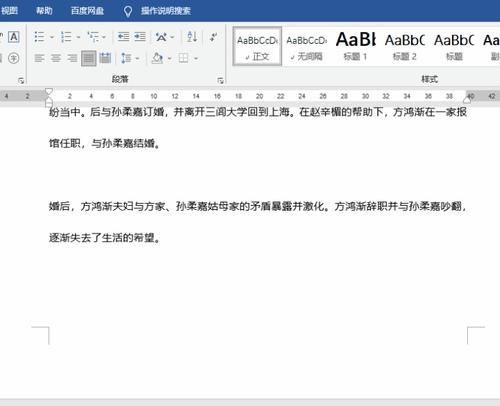
Task: Expand the shading color dropdown
Action: 169,59
